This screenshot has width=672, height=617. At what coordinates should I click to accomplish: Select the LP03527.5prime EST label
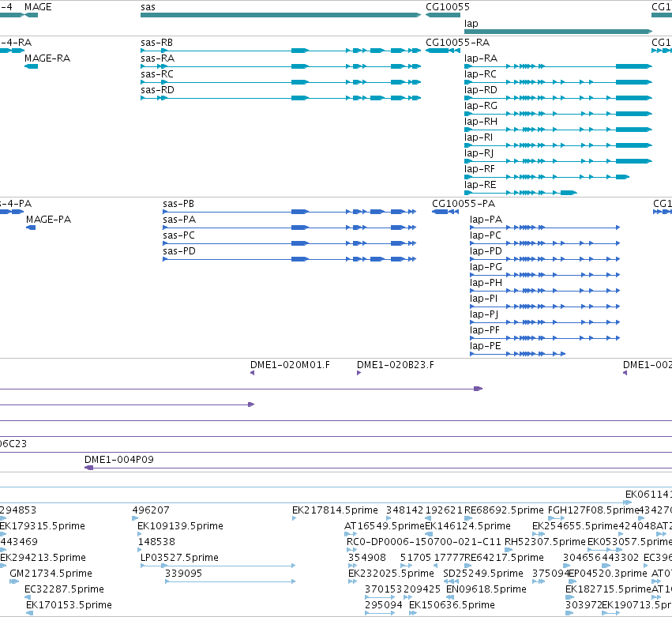179,558
